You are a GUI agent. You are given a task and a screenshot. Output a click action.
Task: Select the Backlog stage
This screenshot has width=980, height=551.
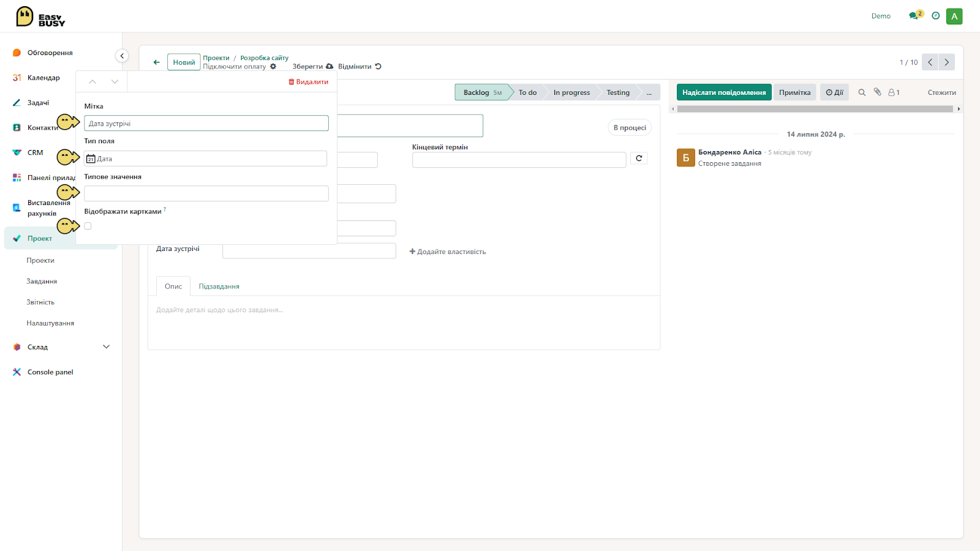[482, 92]
